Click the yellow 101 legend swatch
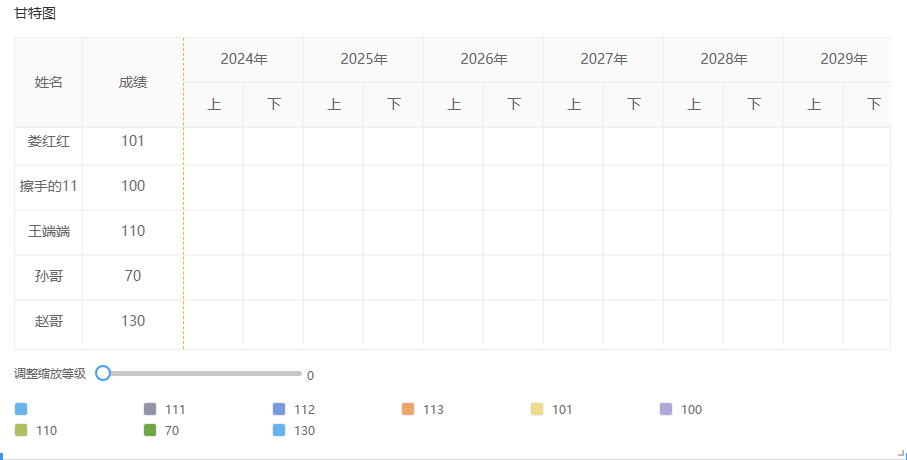The width and height of the screenshot is (907, 460). point(537,409)
